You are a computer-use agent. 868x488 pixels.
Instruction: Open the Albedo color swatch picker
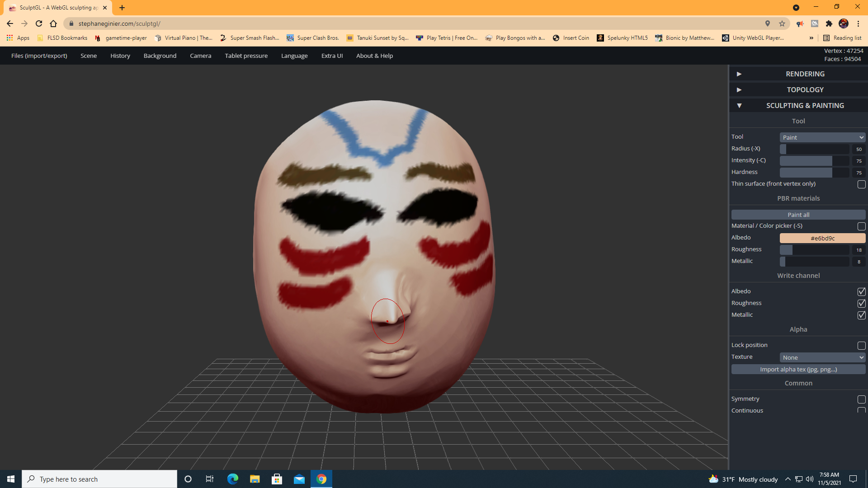[822, 238]
